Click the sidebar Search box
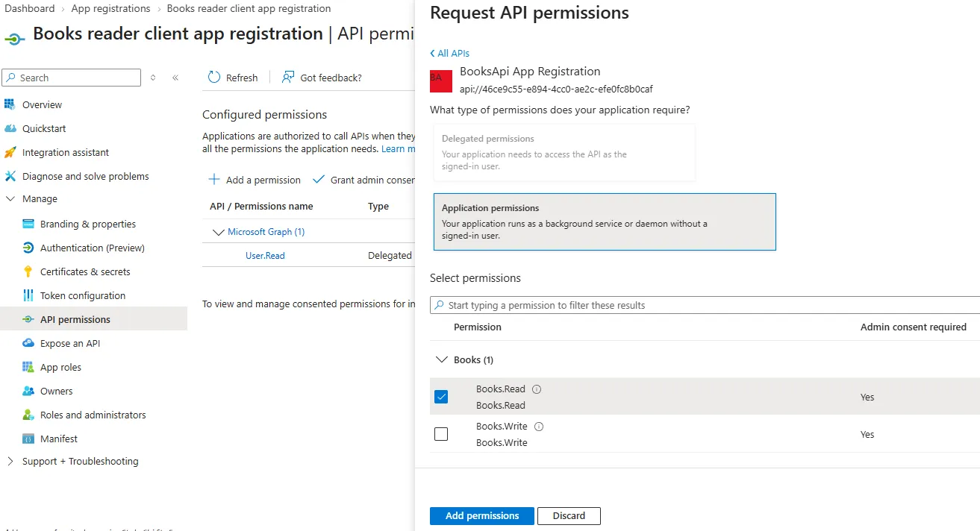The image size is (980, 531). [x=71, y=78]
